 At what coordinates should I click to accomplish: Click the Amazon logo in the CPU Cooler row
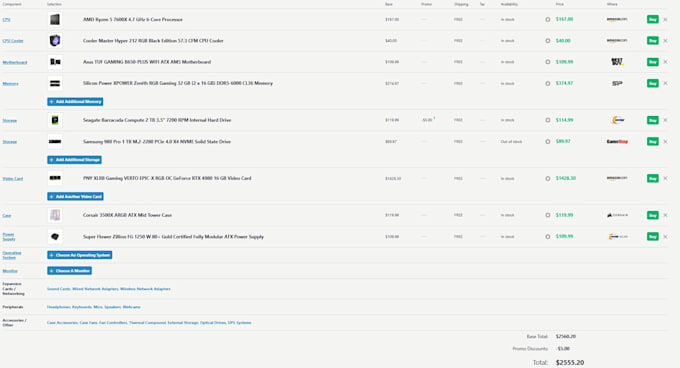click(x=617, y=41)
